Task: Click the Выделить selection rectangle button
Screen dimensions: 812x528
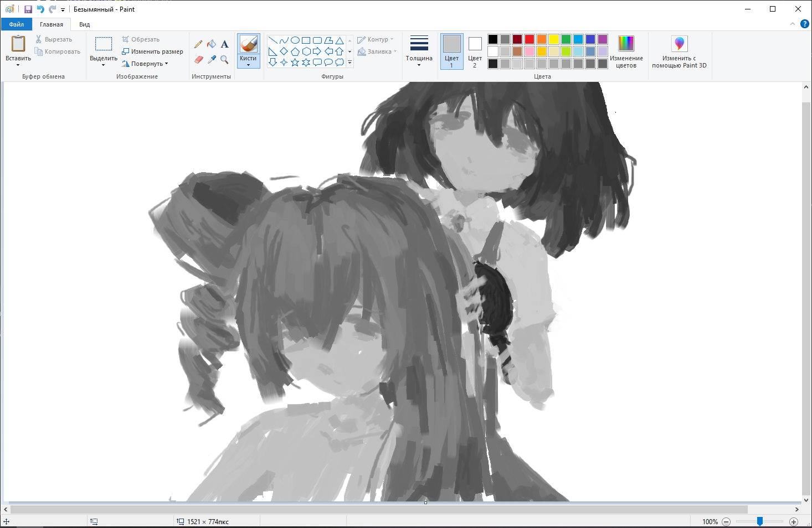Action: (104, 44)
